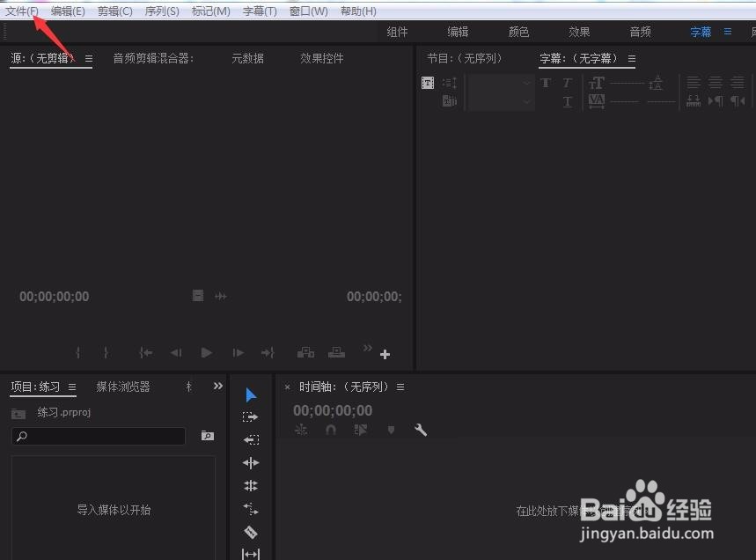Open Source monitor button editor plus icon
This screenshot has height=560, width=756.
tap(385, 355)
